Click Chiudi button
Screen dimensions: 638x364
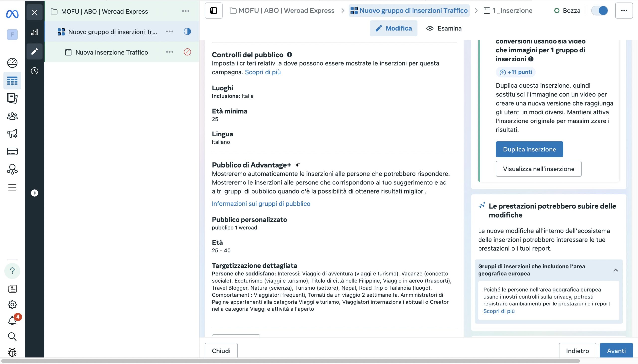click(221, 351)
